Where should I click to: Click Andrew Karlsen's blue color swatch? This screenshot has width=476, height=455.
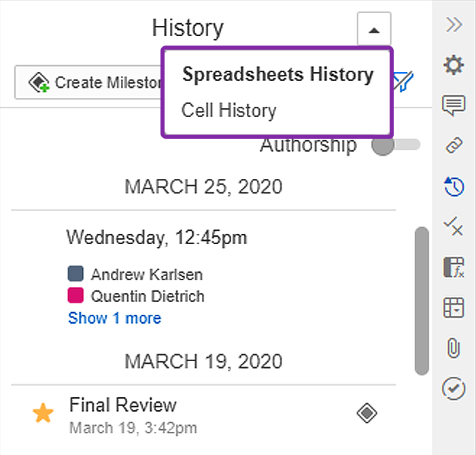[75, 273]
